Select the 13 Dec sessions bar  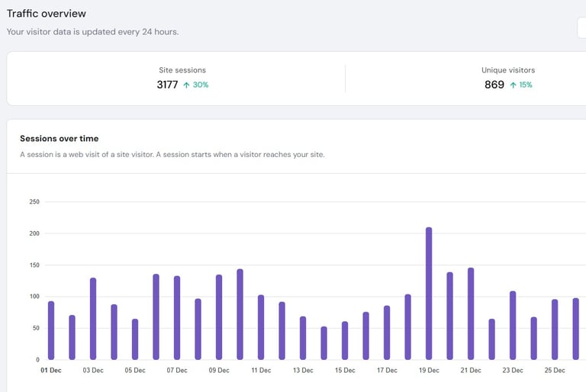click(303, 338)
